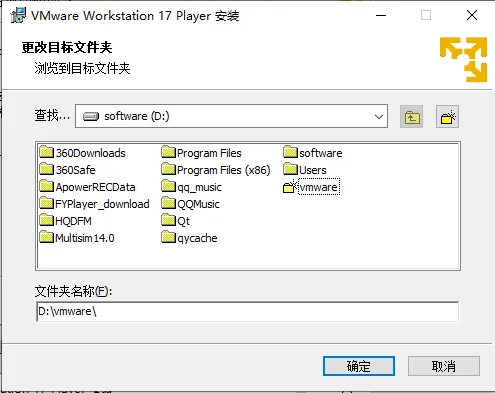Select the qycache folder icon
This screenshot has height=393, width=495.
pos(168,237)
